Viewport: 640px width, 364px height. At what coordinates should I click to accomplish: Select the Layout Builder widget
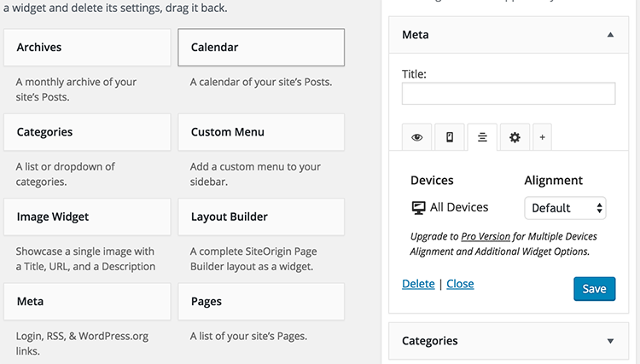[261, 217]
